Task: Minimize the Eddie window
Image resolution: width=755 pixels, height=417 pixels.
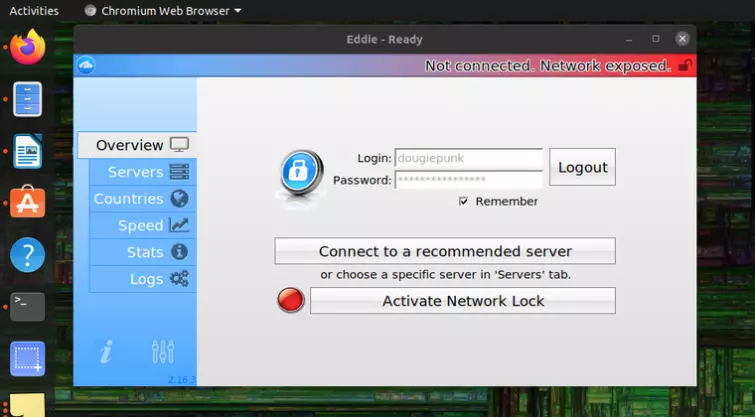Action: pyautogui.click(x=629, y=39)
